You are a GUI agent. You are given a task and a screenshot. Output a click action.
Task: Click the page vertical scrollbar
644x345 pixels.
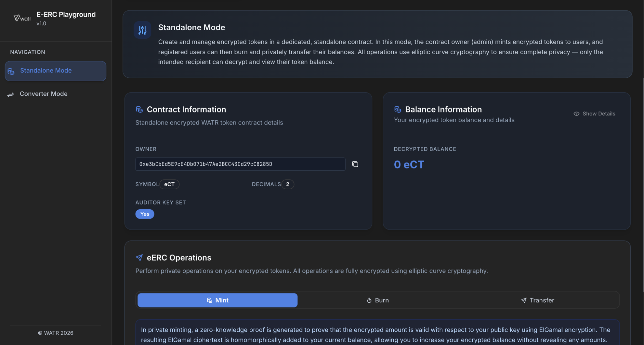[x=642, y=184]
